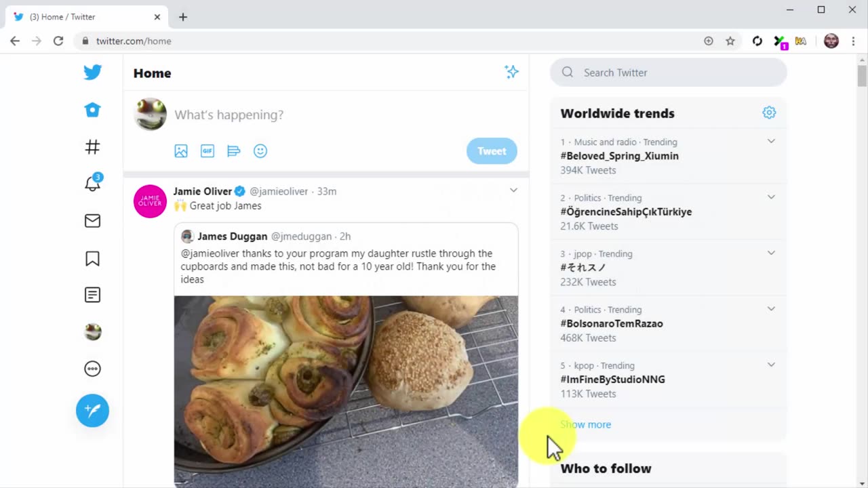Click the 33m tweet timestamp
868x488 pixels.
coord(327,191)
